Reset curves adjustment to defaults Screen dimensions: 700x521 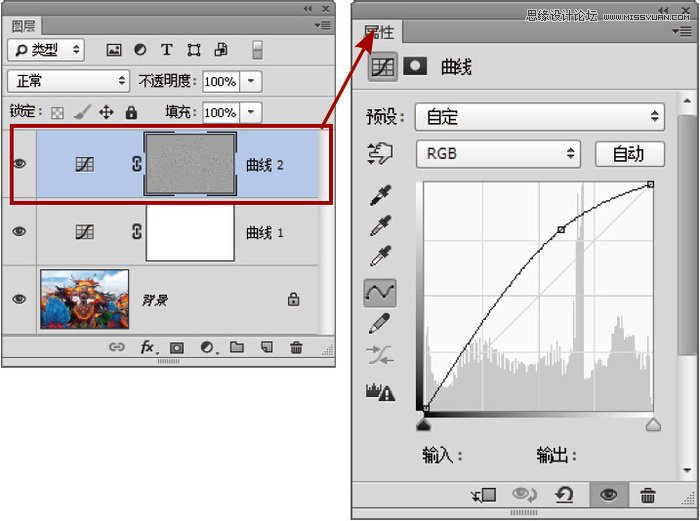(x=565, y=495)
